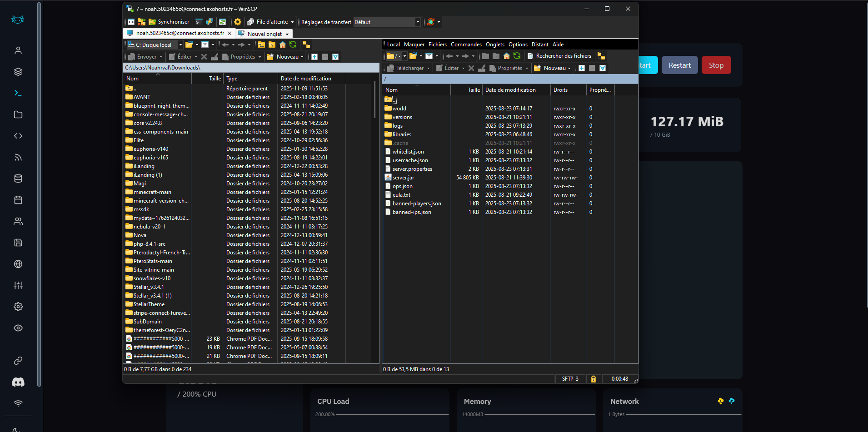This screenshot has height=432, width=868.
Task: Go to home directory in remote panel
Action: coord(506,56)
